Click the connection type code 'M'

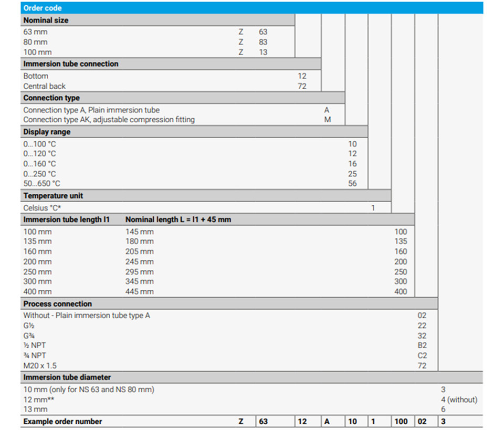[x=327, y=120]
